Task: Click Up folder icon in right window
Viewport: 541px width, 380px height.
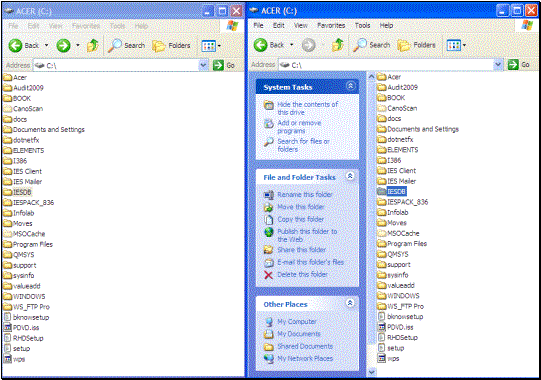Action: 337,45
